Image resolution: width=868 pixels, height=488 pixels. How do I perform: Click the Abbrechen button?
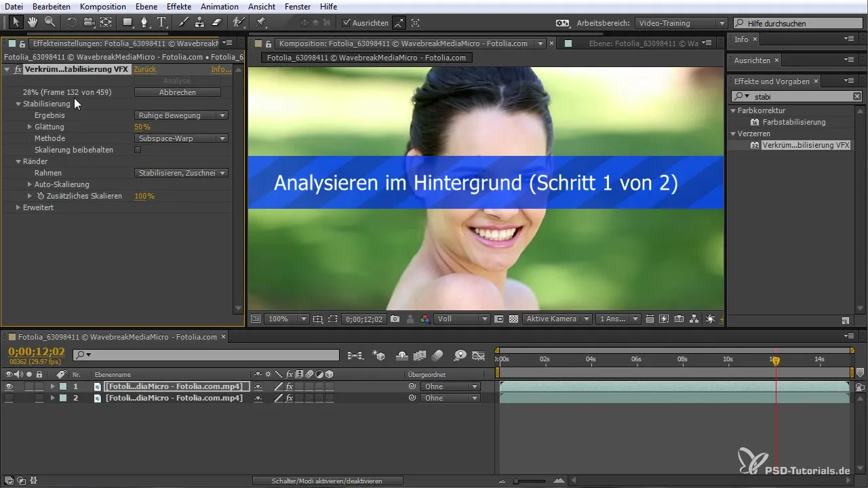pos(178,92)
